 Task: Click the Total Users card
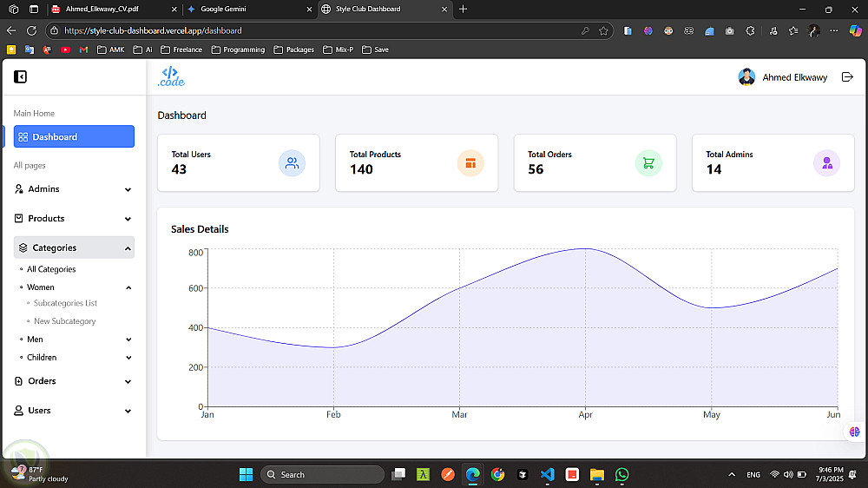pyautogui.click(x=239, y=163)
